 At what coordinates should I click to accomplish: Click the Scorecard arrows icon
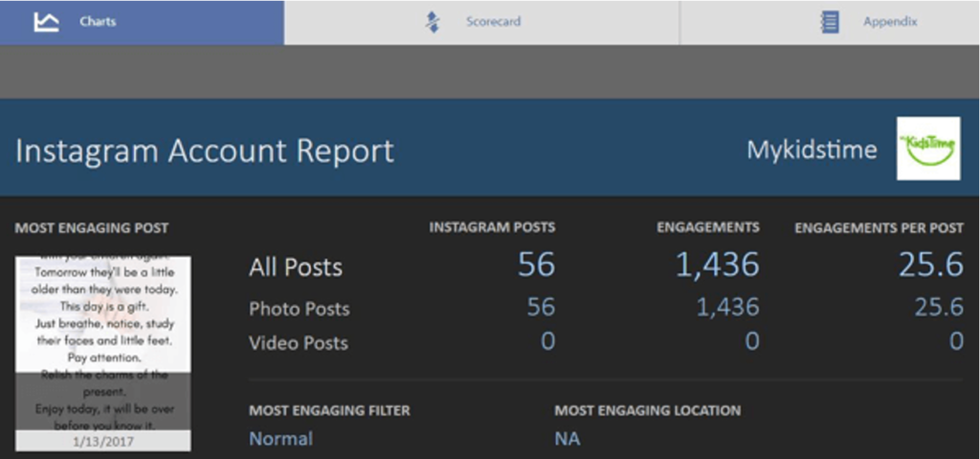(433, 22)
